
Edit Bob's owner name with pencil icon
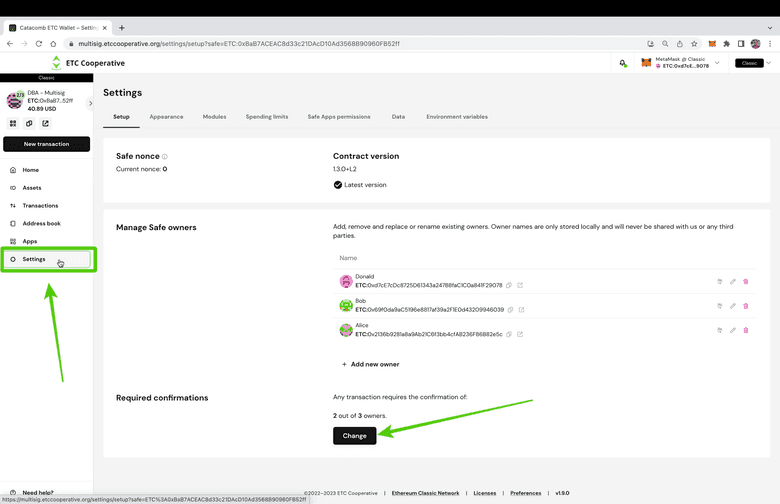pyautogui.click(x=733, y=306)
